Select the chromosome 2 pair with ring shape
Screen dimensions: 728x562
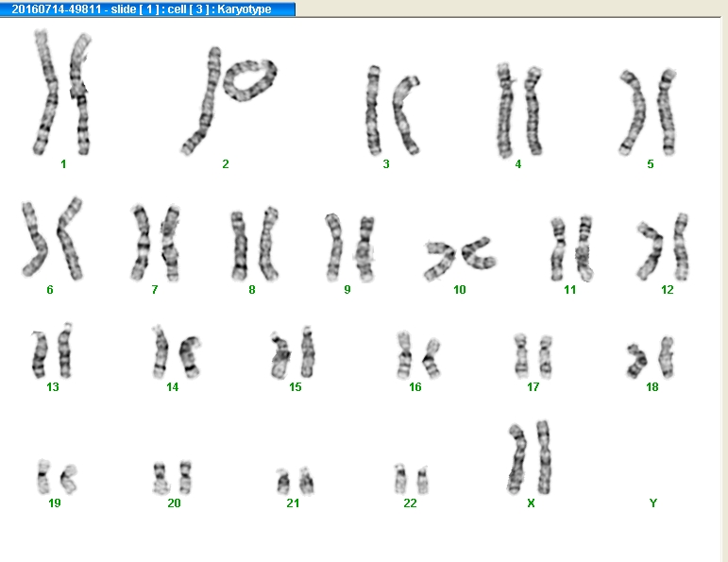pyautogui.click(x=229, y=101)
